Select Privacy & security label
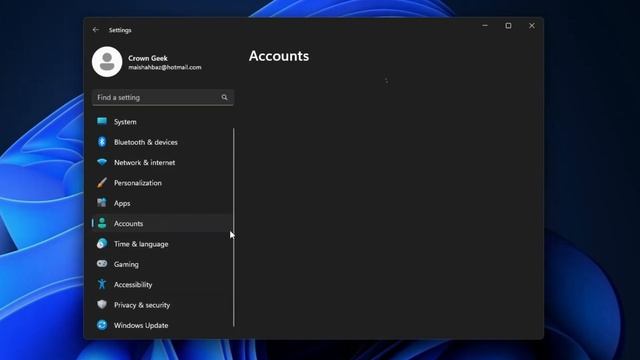Viewport: 640px width, 360px height. [x=142, y=305]
